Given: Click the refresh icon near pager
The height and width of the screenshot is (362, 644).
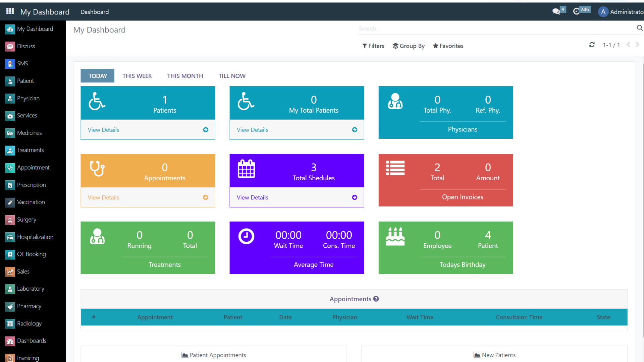Looking at the screenshot, I should pyautogui.click(x=592, y=45).
